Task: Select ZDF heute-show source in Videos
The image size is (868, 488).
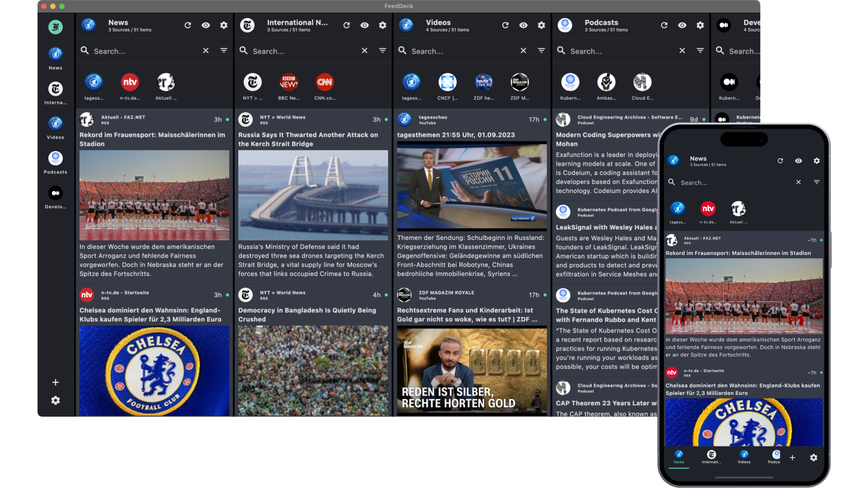Action: [x=483, y=82]
